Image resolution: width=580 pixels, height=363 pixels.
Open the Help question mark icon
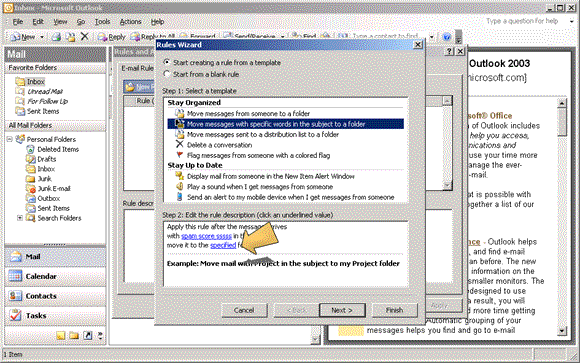coord(447,37)
